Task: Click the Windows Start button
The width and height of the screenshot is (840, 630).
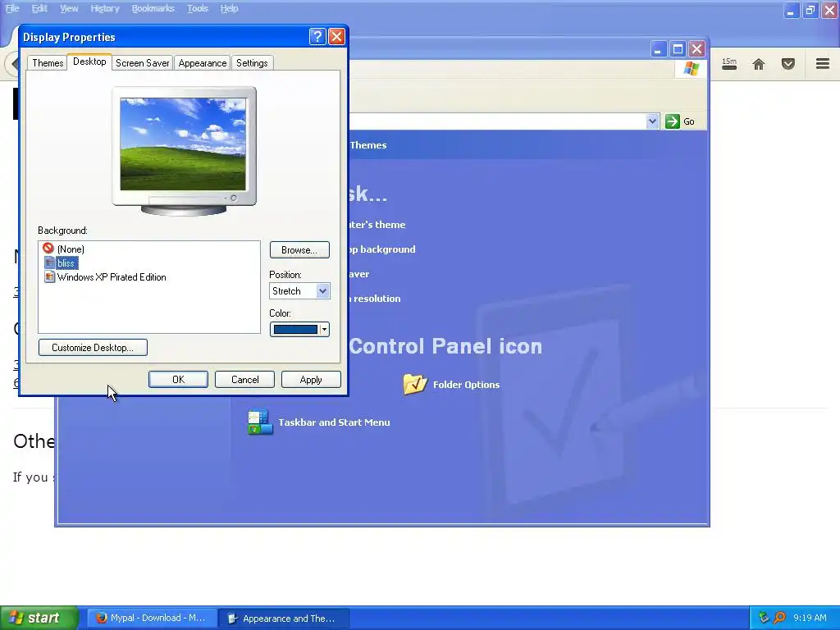Action: click(x=39, y=618)
